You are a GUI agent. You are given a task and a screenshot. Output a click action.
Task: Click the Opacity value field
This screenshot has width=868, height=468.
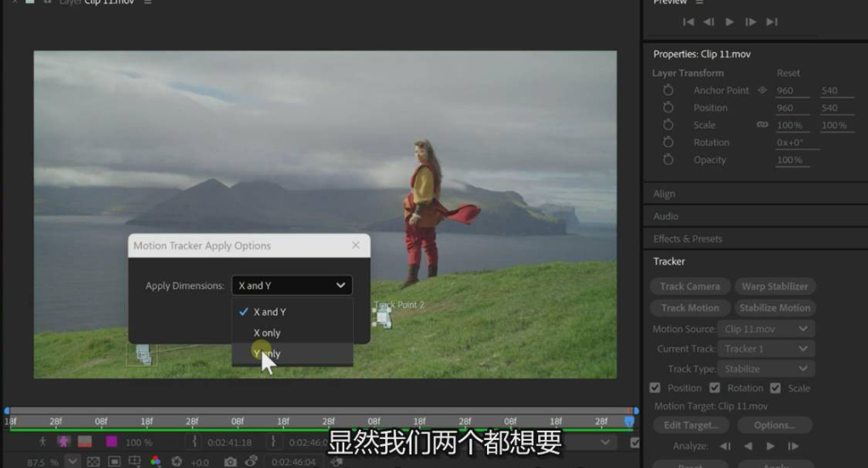[789, 160]
